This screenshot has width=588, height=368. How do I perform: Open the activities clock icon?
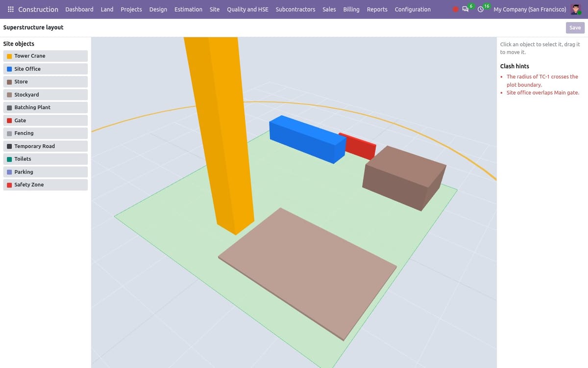481,9
